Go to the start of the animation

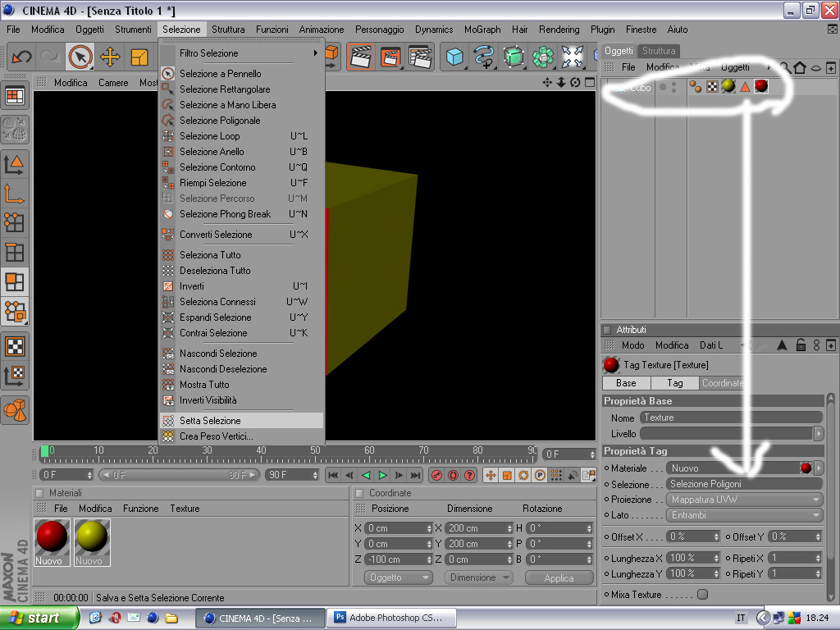333,475
